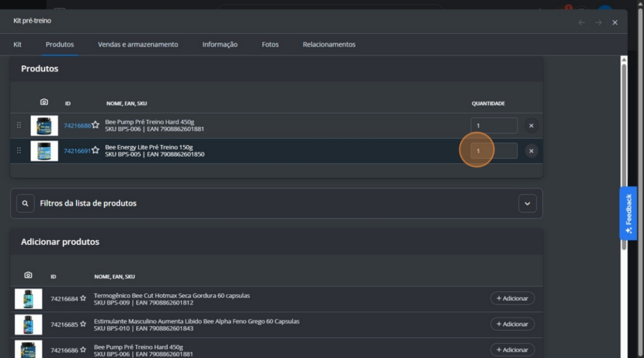The image size is (644, 358).
Task: Click drag handle of Bee Energy Lite row
Action: click(19, 151)
